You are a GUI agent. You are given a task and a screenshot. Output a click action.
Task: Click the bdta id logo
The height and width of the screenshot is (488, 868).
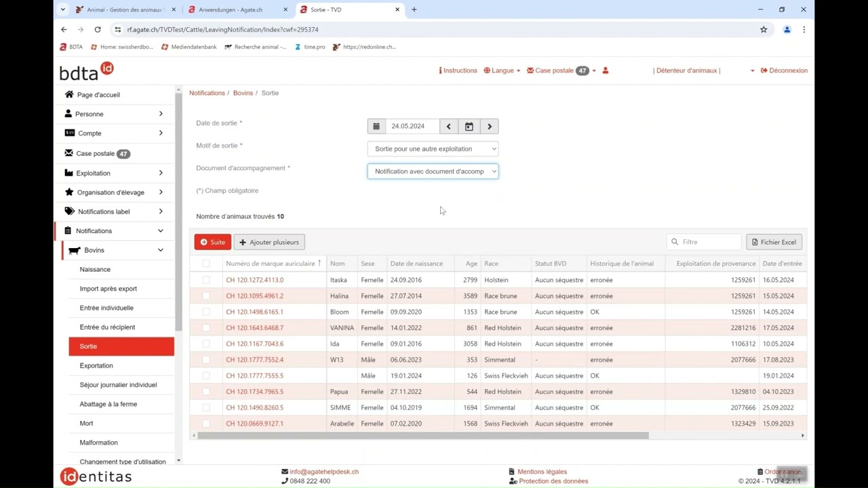pos(86,71)
